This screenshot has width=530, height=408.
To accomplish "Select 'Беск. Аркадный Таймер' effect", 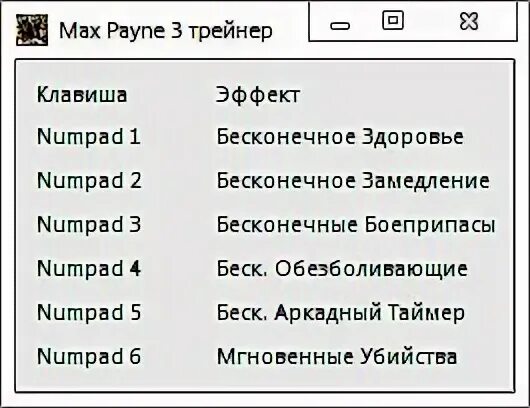I will point(340,313).
